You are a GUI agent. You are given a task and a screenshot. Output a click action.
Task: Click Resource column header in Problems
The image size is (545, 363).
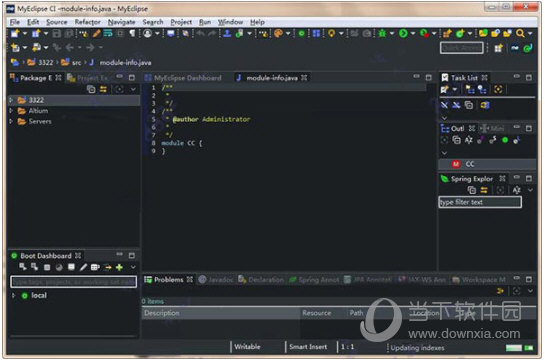pos(324,313)
